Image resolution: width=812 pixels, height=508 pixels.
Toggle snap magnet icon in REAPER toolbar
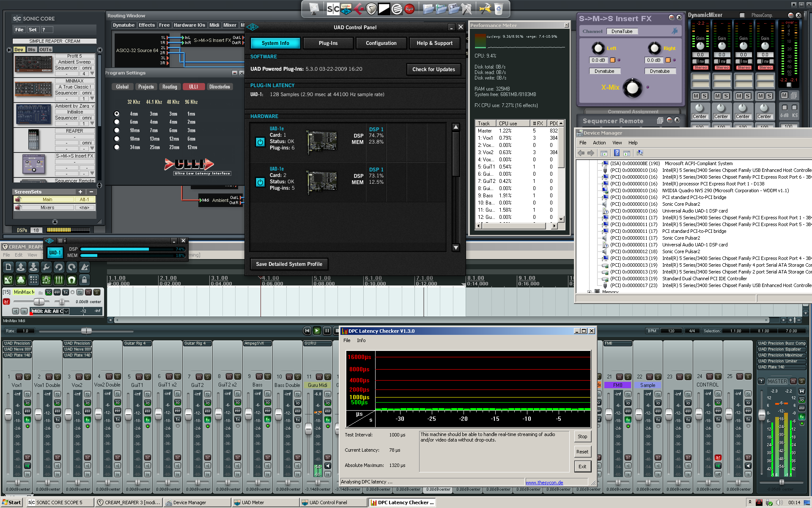71,280
